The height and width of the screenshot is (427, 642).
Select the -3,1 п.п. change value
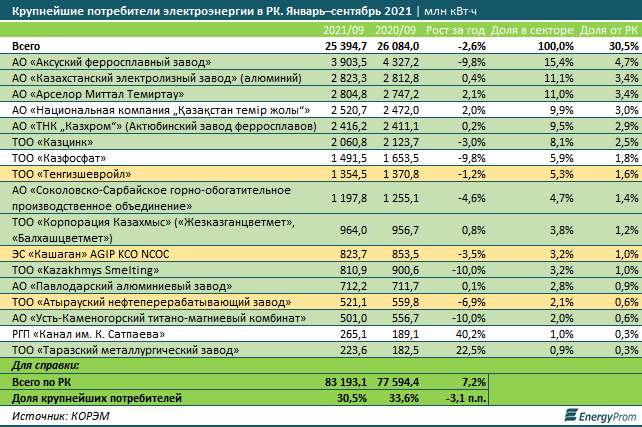(466, 398)
